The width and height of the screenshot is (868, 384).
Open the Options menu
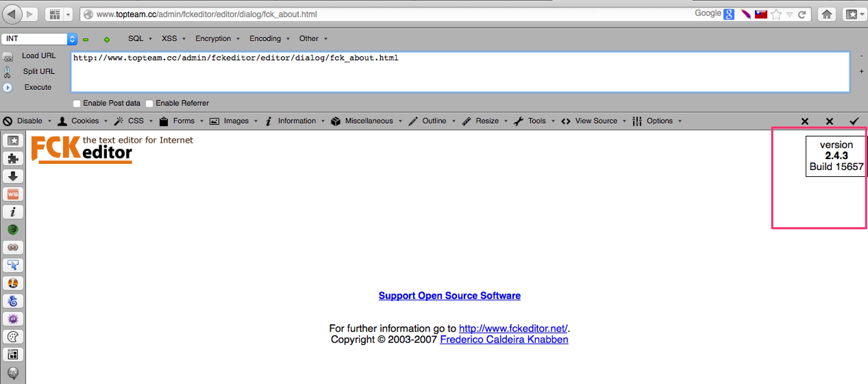(x=657, y=121)
